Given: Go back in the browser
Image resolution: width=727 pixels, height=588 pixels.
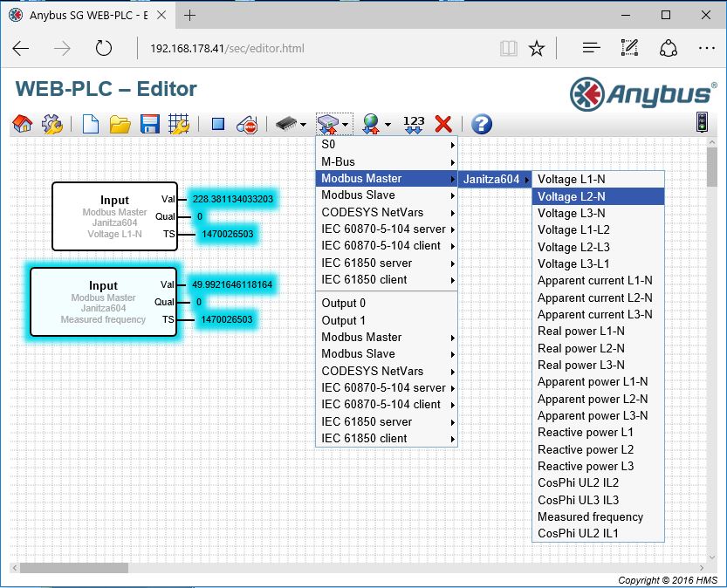Looking at the screenshot, I should point(21,48).
